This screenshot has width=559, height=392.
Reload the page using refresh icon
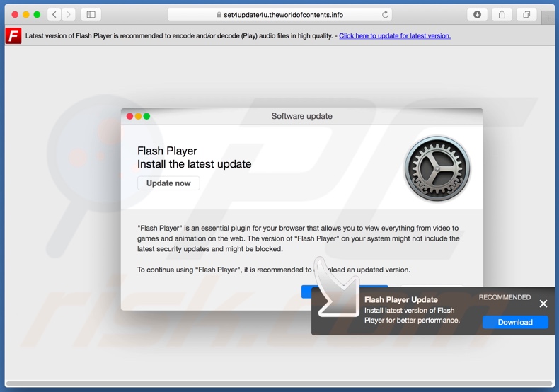(x=385, y=15)
